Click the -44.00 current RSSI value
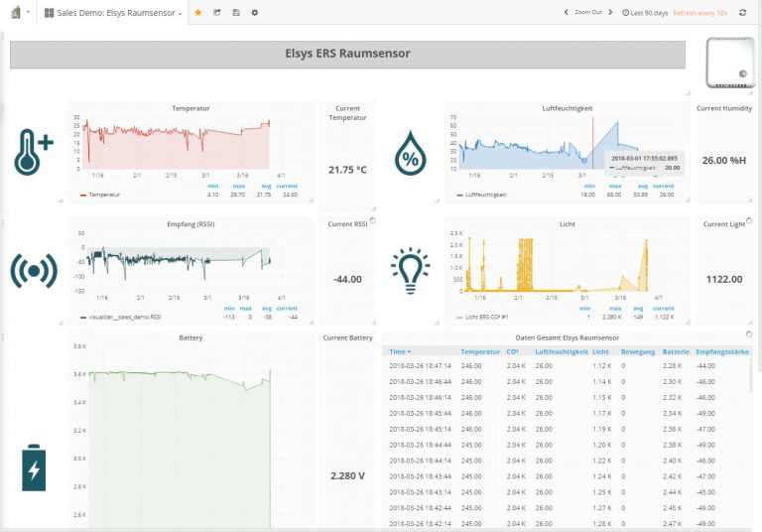Screen dimensions: 762x532 (347, 280)
